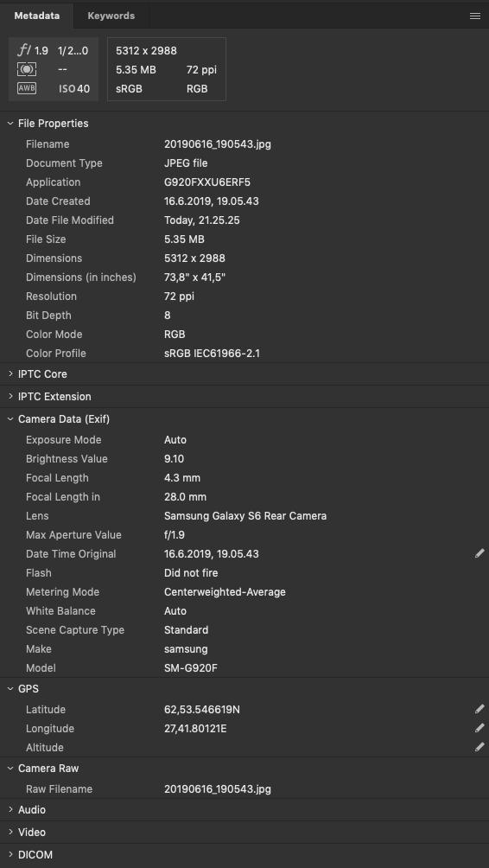Edit GPS Latitude via pencil icon

(x=479, y=709)
